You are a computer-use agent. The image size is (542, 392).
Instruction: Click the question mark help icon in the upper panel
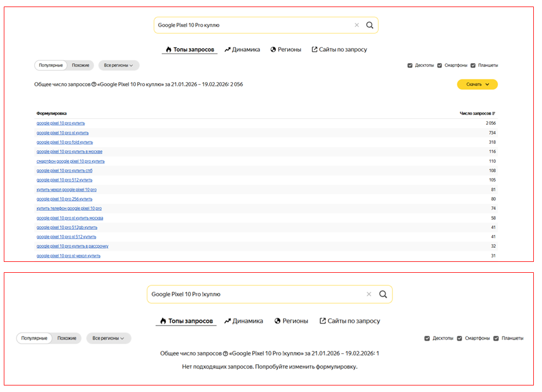(94, 84)
